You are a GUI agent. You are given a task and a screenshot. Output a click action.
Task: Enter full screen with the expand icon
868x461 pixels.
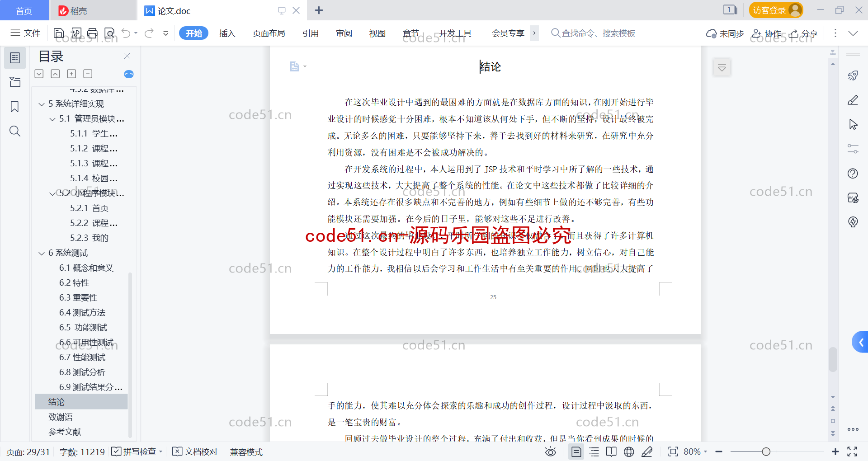(852, 452)
